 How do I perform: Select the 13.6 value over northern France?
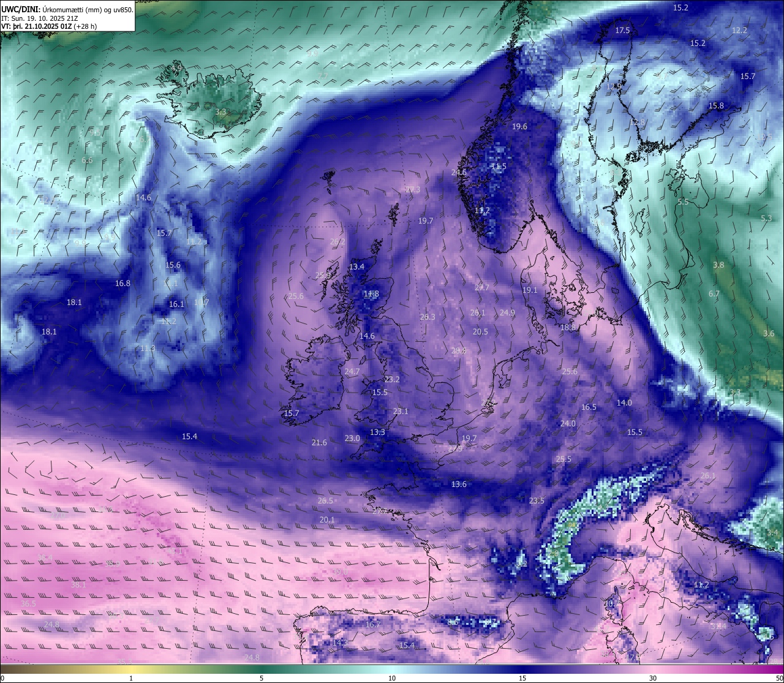tap(459, 485)
